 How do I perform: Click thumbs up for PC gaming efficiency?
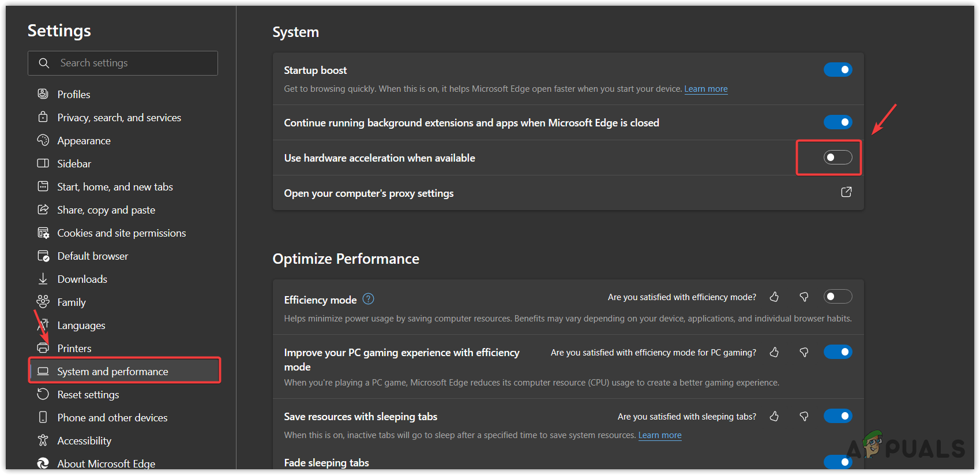click(774, 352)
